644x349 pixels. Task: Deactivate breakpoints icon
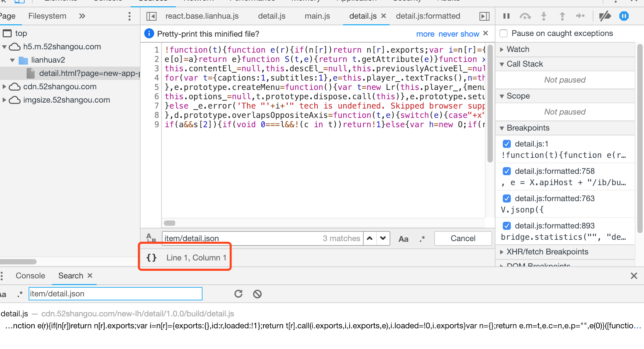tap(605, 16)
